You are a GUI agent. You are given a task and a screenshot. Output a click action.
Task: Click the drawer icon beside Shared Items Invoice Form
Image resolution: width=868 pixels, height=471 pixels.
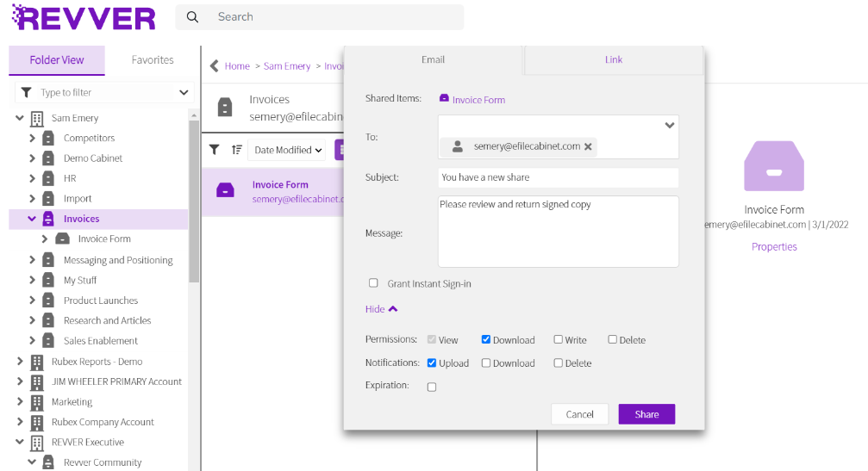[x=444, y=98]
